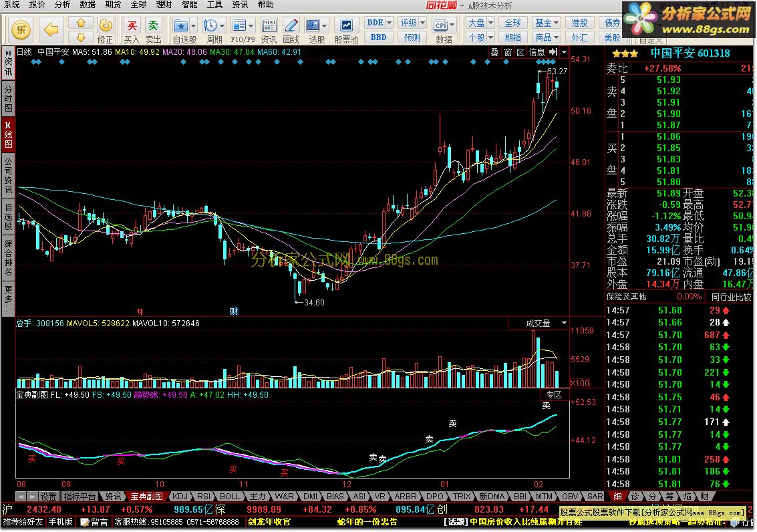This screenshot has height=532, width=757.
Task: Open the 综合排名 sidebar tab
Action: point(8,258)
